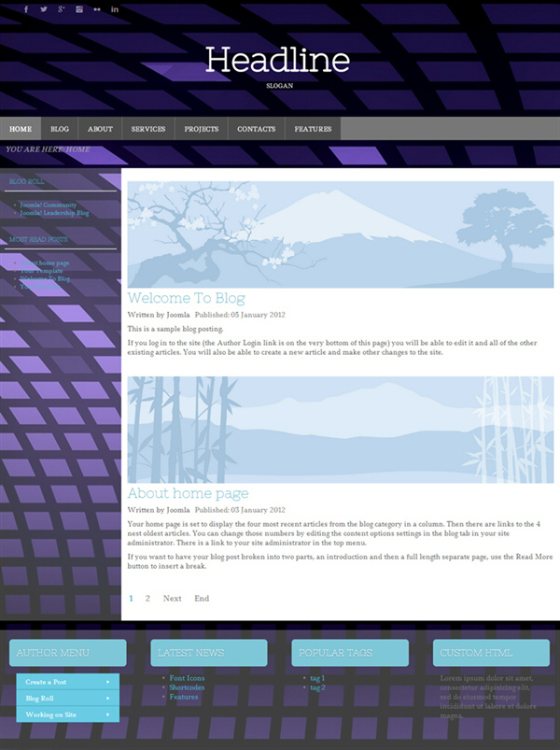This screenshot has width=560, height=750.
Task: Expand the Blog Roll author menu item
Action: click(67, 699)
